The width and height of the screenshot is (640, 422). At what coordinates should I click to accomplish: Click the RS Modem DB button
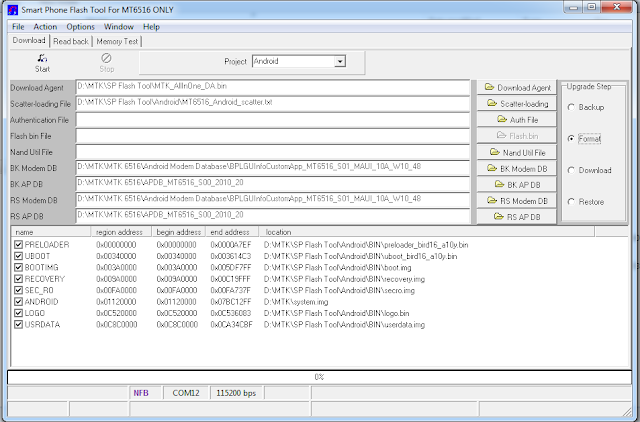(x=517, y=201)
